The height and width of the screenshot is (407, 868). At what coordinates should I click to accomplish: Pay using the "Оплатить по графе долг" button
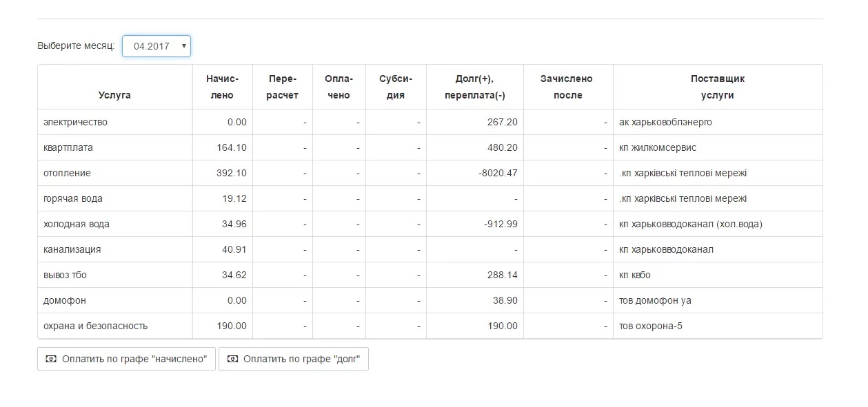pyautogui.click(x=294, y=359)
